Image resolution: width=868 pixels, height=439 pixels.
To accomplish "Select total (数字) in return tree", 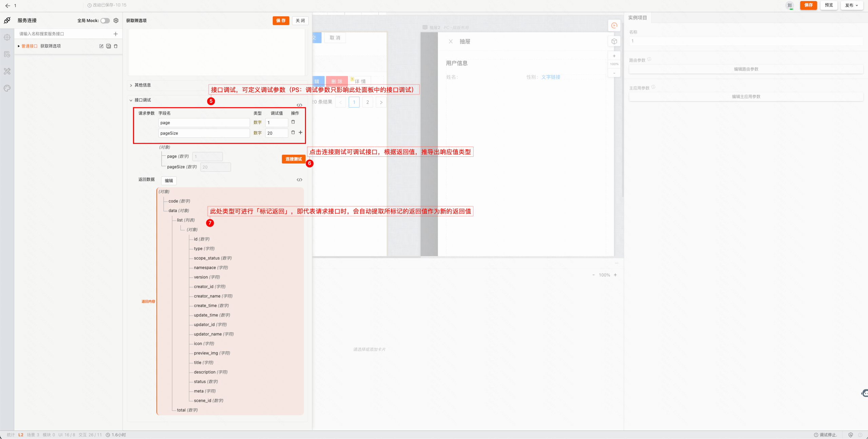I will point(187,410).
